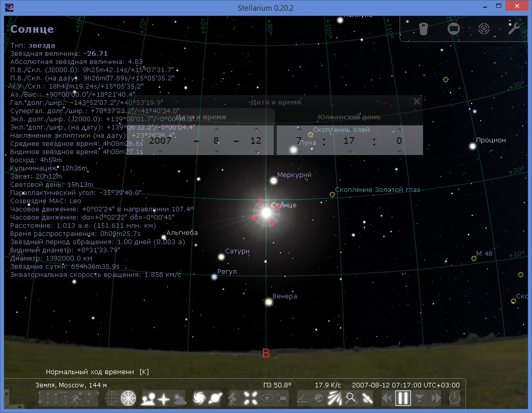Viewport: 532px width, 413px height.
Task: Select the Дата и время tab
Action: (x=201, y=117)
